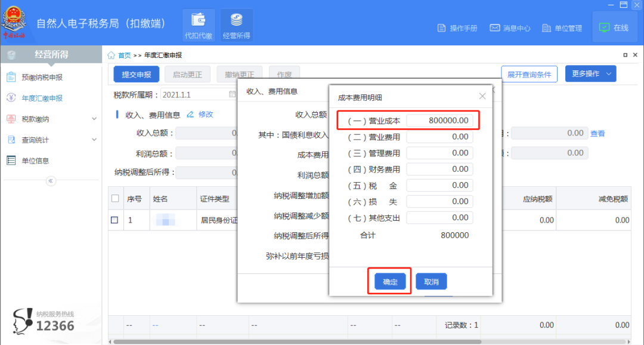Open the 更多操作 dropdown

(590, 74)
